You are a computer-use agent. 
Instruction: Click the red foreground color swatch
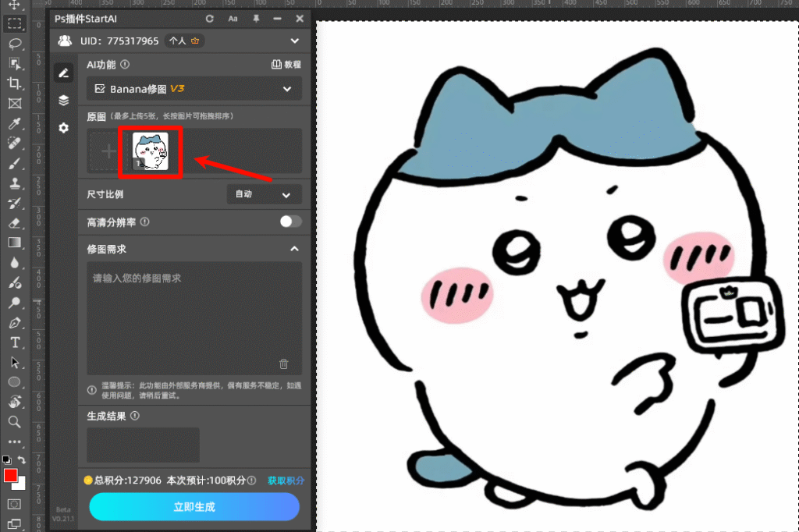coord(11,474)
